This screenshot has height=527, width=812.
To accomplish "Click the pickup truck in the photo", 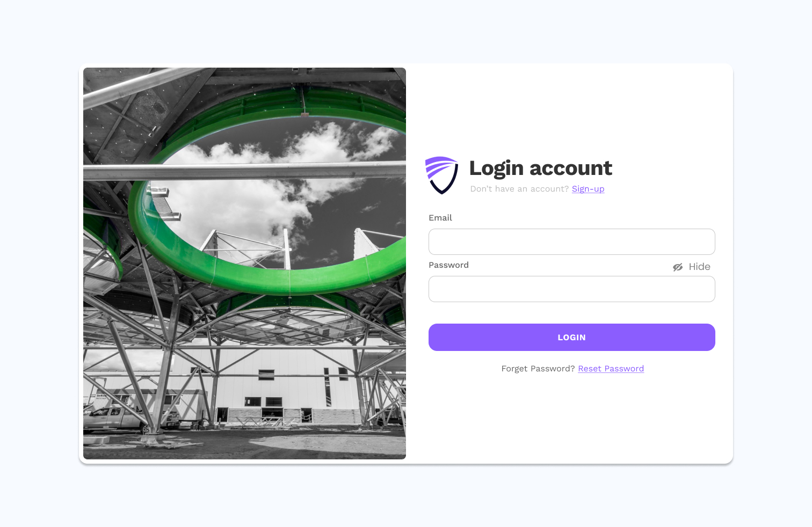I will pos(115,419).
